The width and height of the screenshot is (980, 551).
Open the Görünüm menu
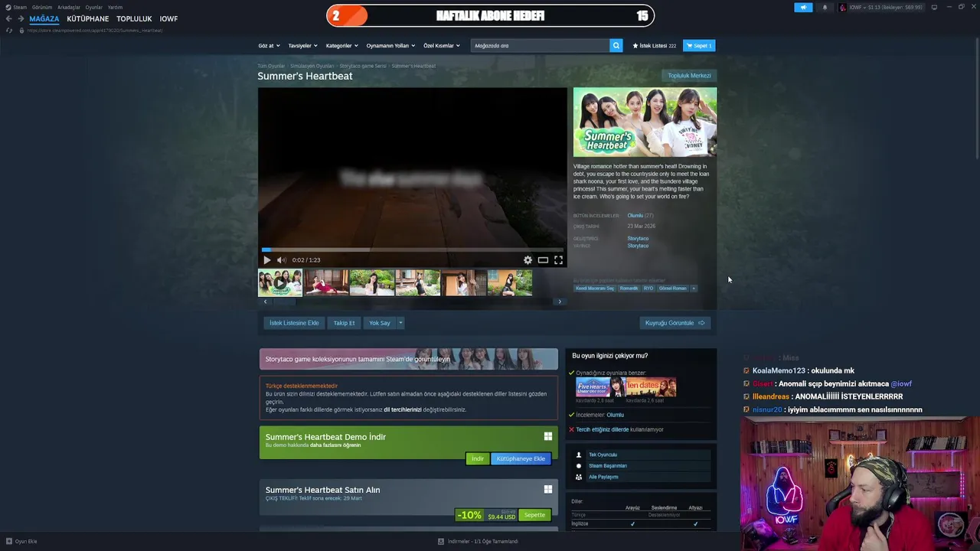(42, 7)
